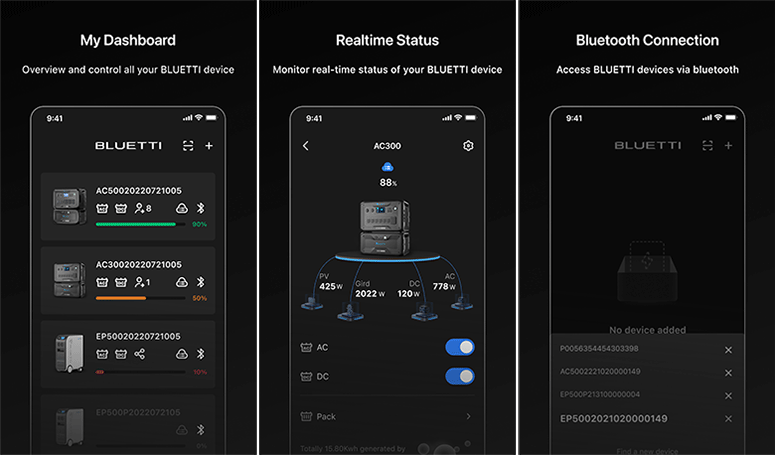The height and width of the screenshot is (455, 775).
Task: Tap the BLUETTI logo on My Dashboard screen
Action: [x=129, y=146]
